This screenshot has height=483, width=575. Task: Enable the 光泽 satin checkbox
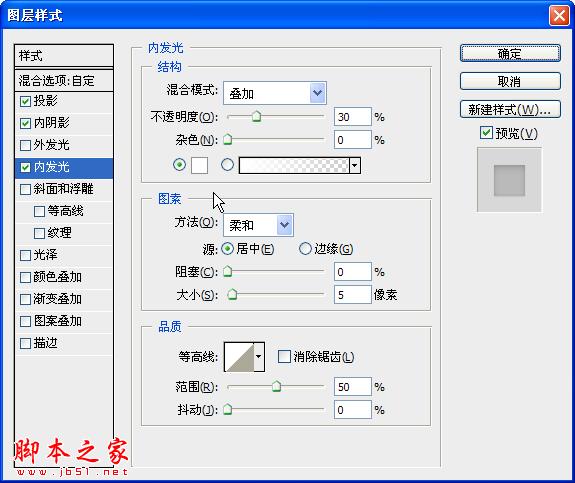[25, 255]
